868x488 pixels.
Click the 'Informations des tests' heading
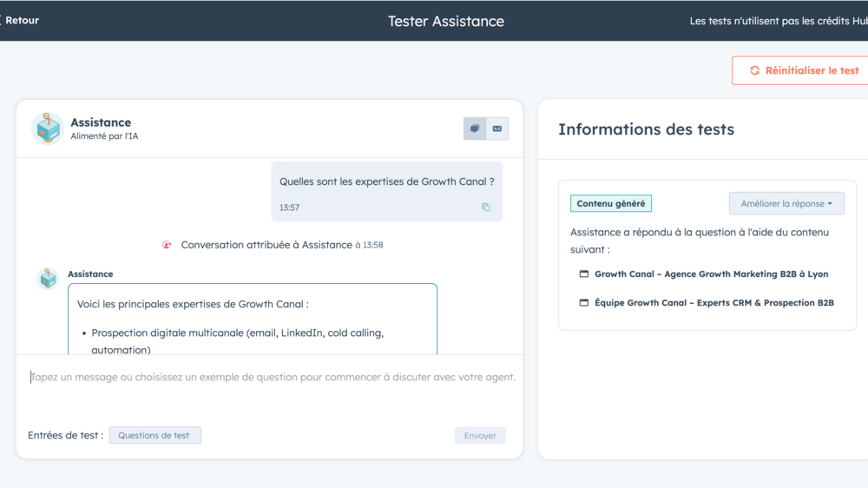646,129
